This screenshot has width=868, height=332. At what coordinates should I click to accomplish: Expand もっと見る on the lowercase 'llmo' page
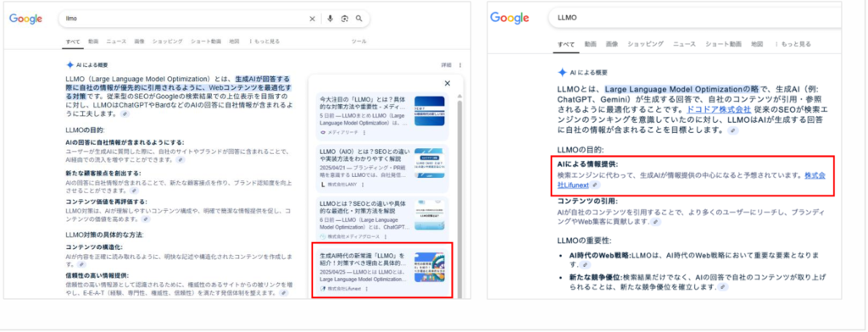coord(264,41)
